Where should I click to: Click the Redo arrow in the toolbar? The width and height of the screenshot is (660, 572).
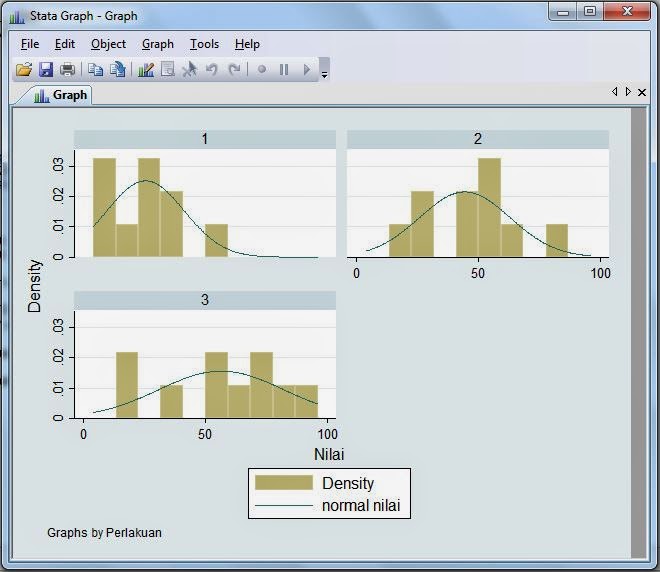pos(234,70)
